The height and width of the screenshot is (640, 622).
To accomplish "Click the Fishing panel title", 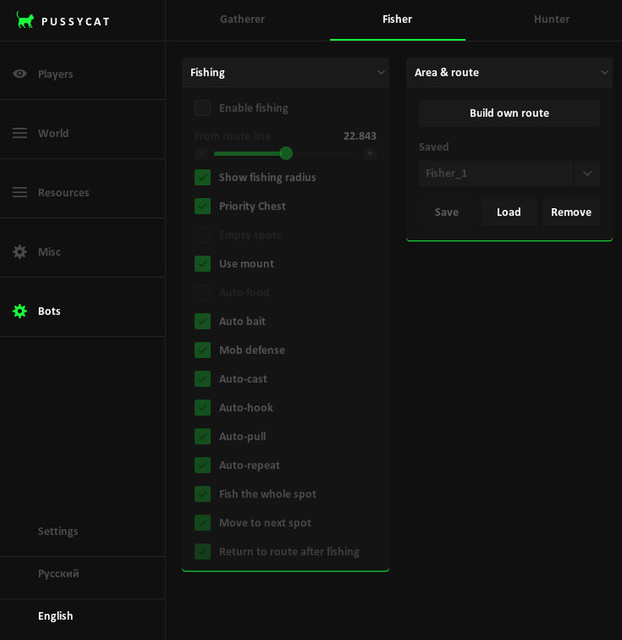I will (x=207, y=73).
